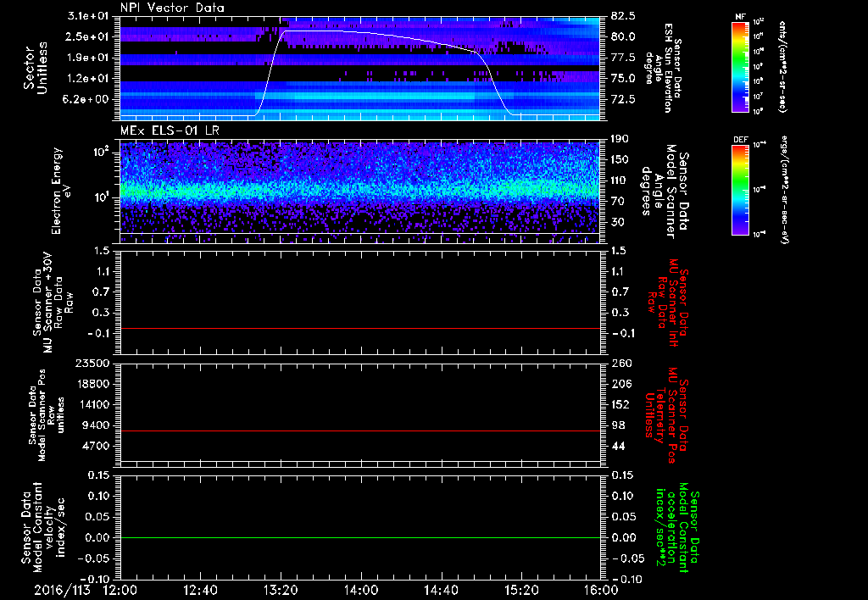
Task: Click the 4700 scanner position tick value
Action: [x=97, y=446]
